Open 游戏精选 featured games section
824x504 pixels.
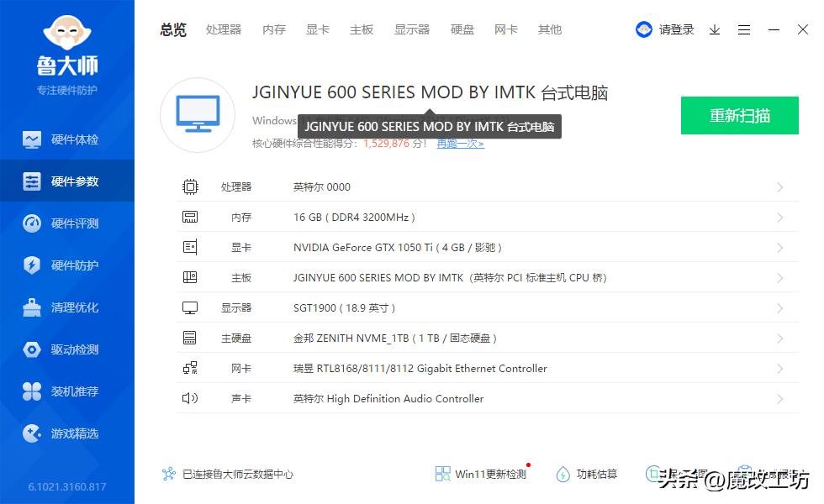pos(67,433)
